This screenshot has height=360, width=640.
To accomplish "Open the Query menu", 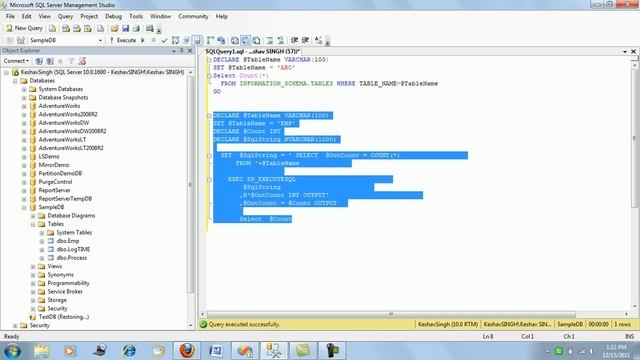I will coord(65,16).
